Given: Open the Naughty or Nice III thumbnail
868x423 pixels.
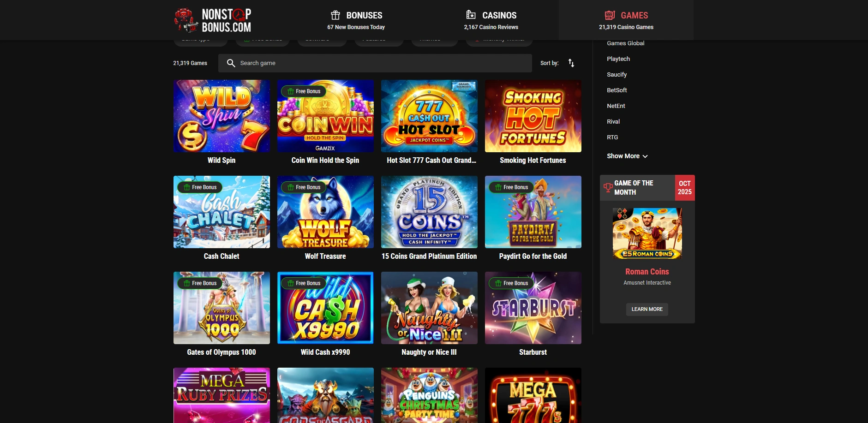Looking at the screenshot, I should pyautogui.click(x=429, y=308).
